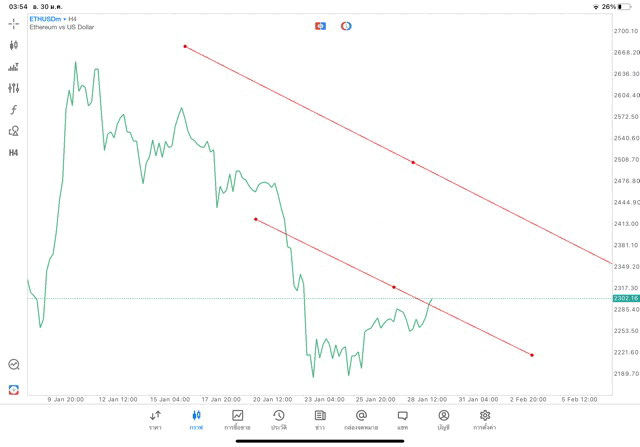The height and width of the screenshot is (447, 640).
Task: Activate the crosshair cursor tool
Action: pyautogui.click(x=14, y=22)
